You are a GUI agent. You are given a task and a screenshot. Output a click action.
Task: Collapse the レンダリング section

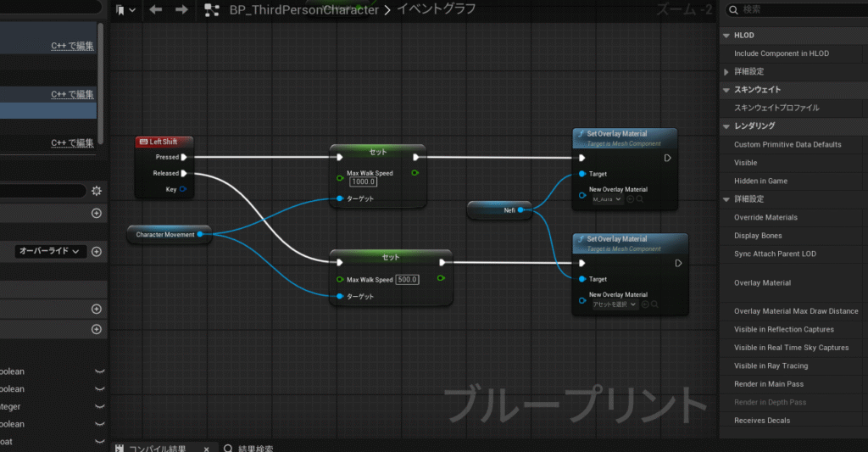pos(726,126)
